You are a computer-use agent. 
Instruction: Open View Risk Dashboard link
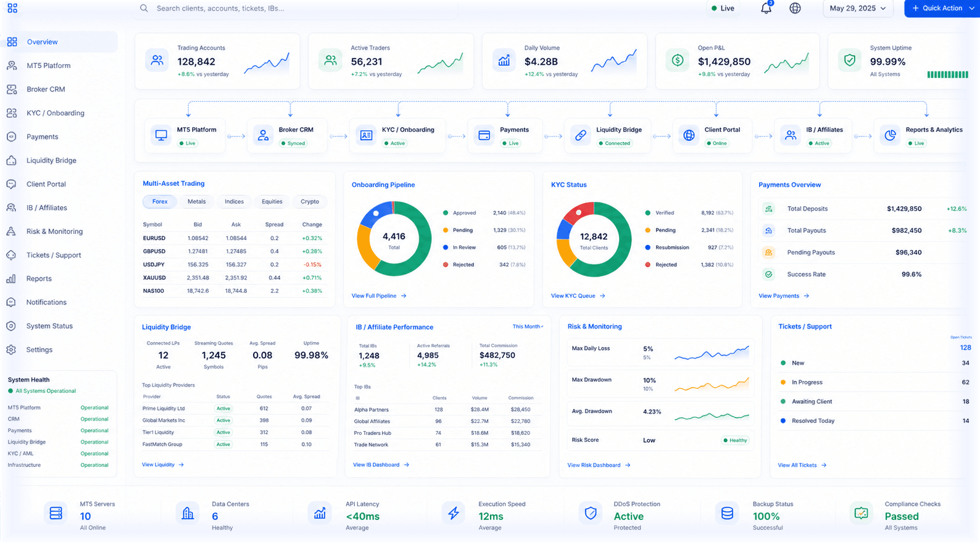click(x=599, y=465)
